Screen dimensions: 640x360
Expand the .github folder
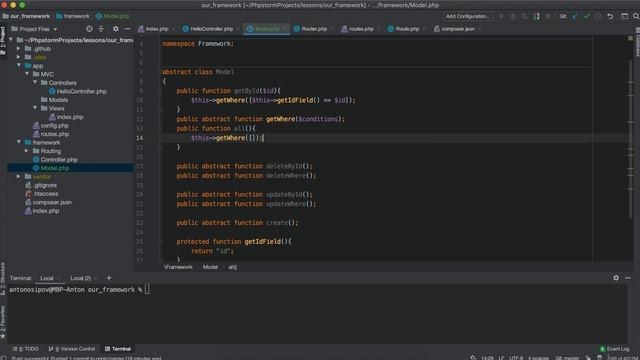18,49
